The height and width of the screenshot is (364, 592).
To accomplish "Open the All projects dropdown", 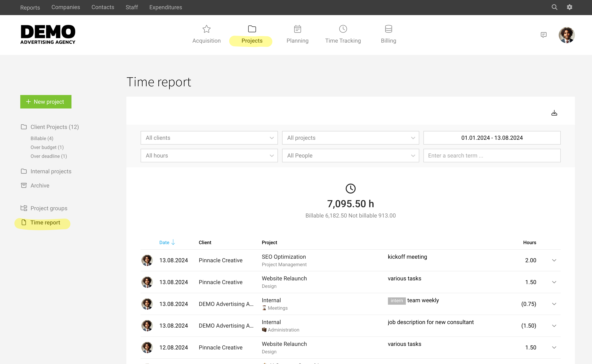I will (350, 138).
